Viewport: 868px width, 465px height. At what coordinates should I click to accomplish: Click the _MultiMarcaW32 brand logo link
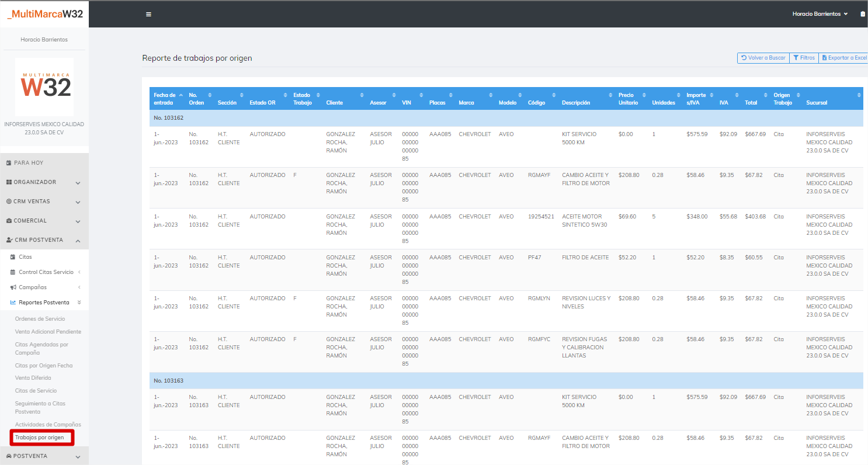(x=44, y=14)
